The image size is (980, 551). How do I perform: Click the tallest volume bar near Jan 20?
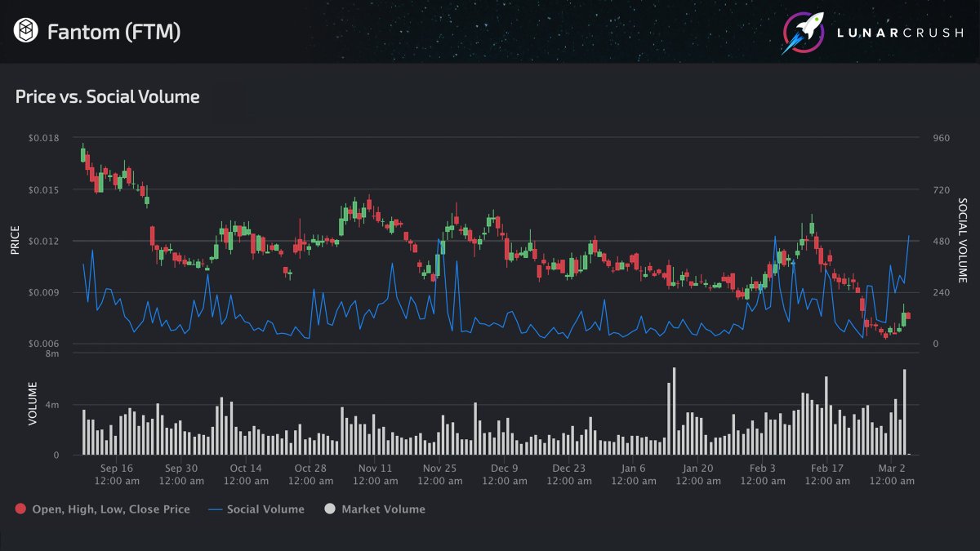(x=675, y=408)
